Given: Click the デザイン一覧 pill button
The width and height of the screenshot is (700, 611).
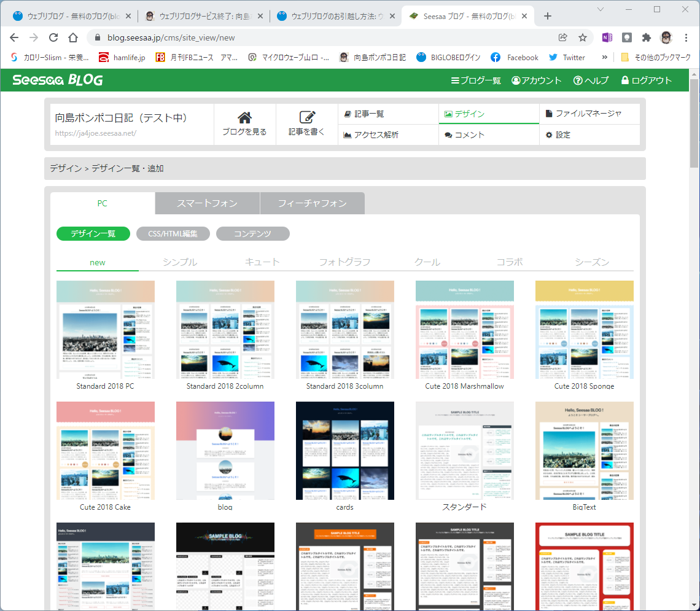Looking at the screenshot, I should (93, 233).
